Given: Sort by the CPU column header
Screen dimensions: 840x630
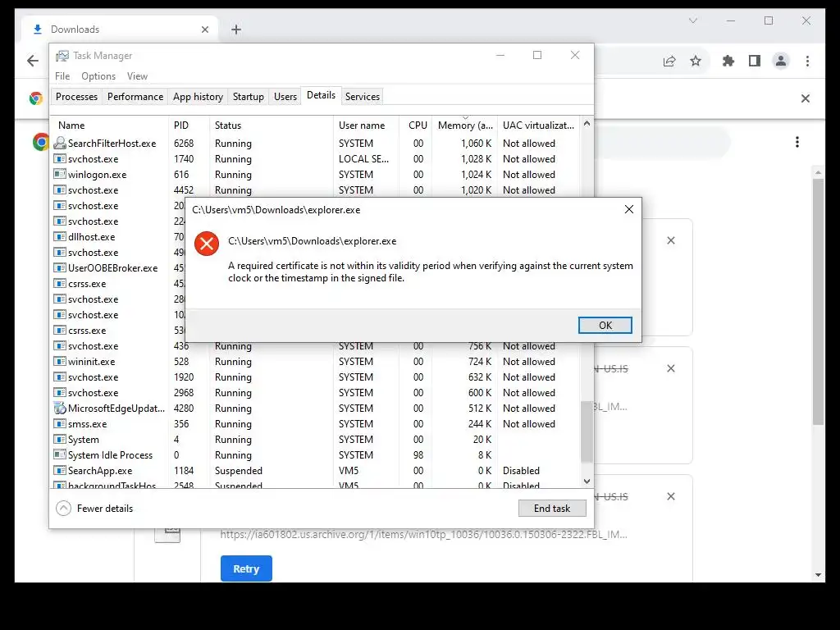Looking at the screenshot, I should (416, 126).
